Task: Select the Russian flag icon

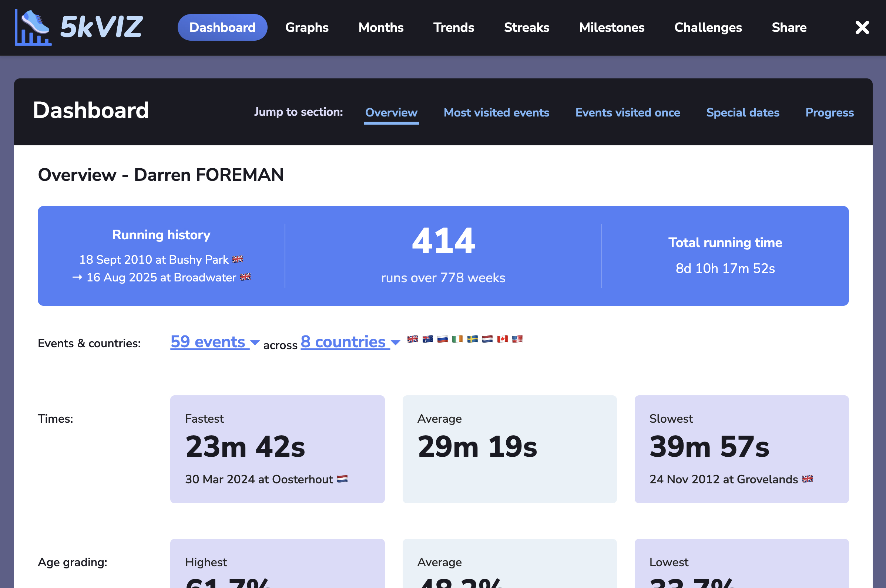Action: click(x=442, y=339)
